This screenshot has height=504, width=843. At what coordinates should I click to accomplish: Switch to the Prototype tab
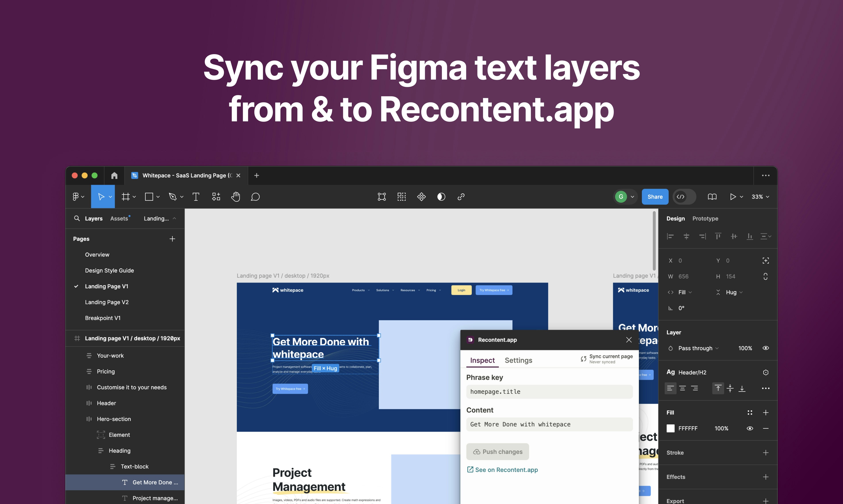point(705,219)
